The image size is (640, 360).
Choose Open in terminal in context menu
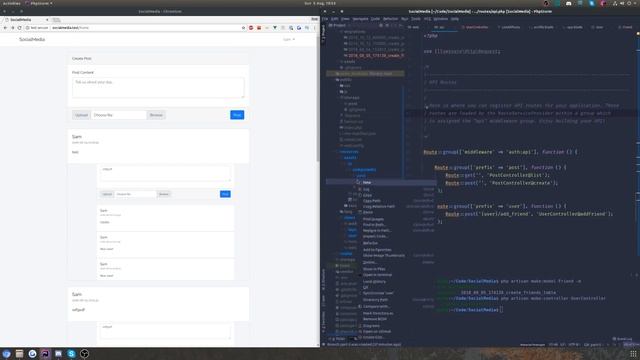[396, 275]
